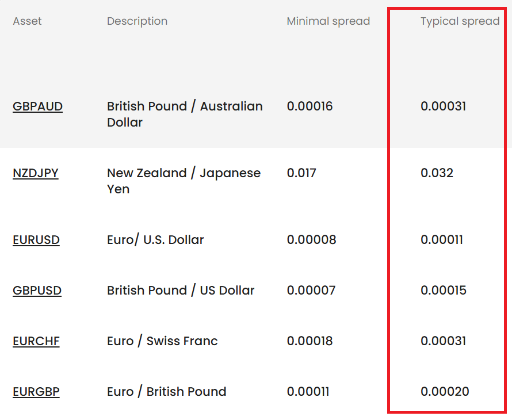Follow the GBPUSD asset link
The height and width of the screenshot is (420, 512).
click(37, 291)
